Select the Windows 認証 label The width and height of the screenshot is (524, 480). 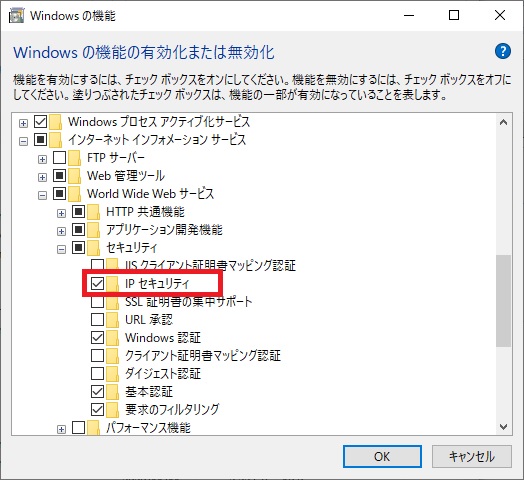pos(163,338)
